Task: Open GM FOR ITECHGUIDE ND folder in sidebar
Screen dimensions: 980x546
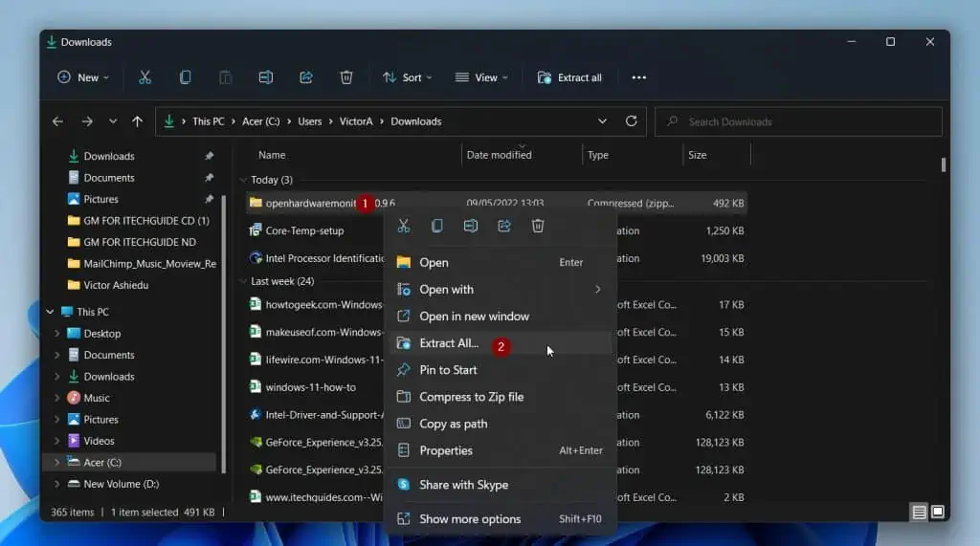Action: (x=140, y=242)
